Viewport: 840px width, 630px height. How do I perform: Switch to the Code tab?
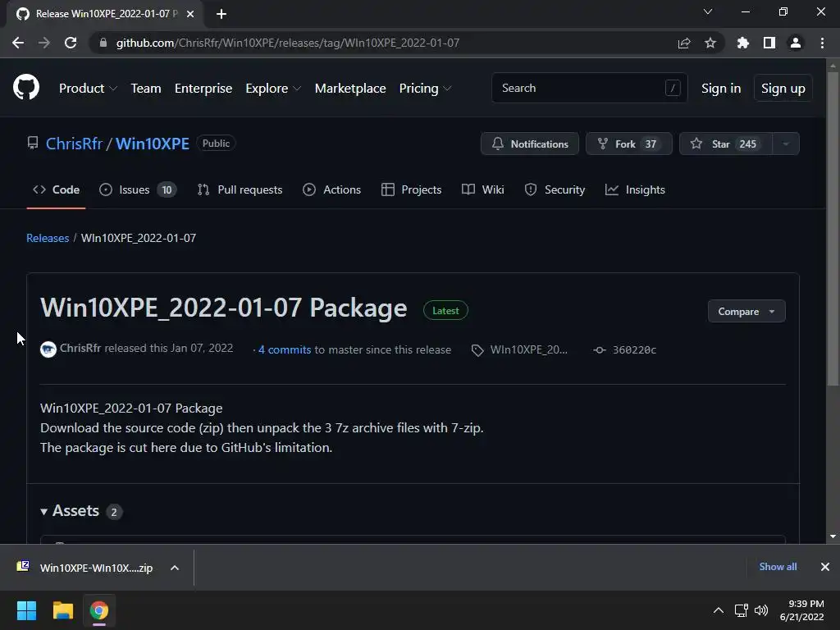[56, 189]
